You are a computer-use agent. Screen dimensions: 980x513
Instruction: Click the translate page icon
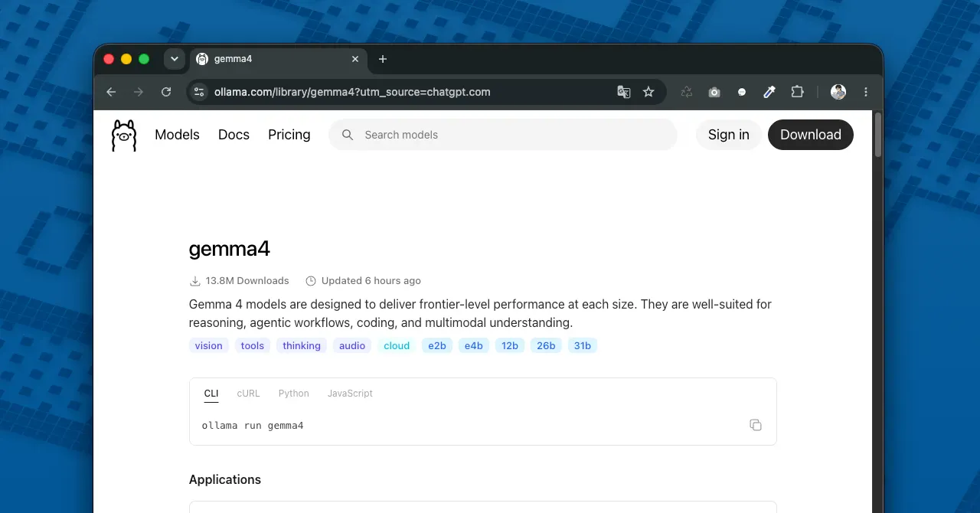pos(624,92)
